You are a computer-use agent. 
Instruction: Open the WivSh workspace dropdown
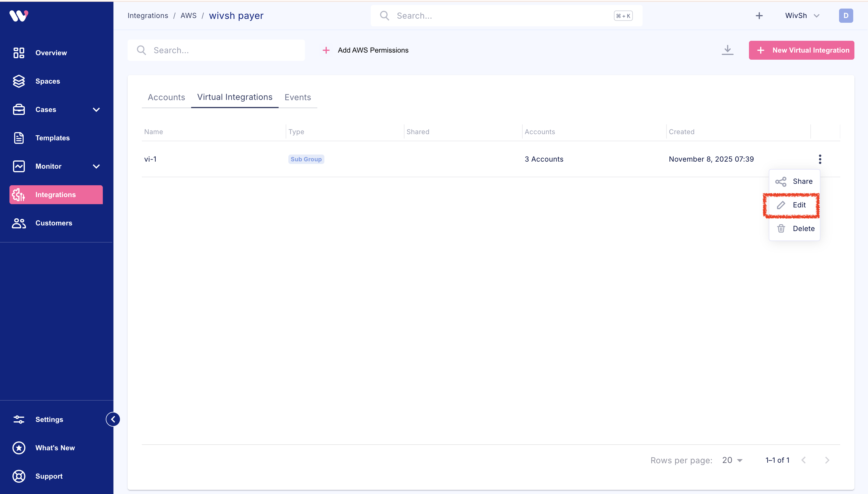802,16
